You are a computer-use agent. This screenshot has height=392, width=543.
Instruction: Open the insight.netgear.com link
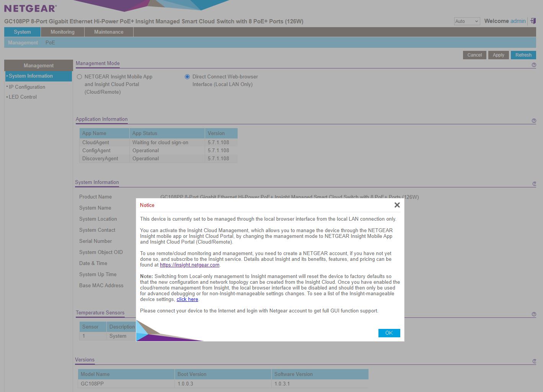[x=189, y=265]
